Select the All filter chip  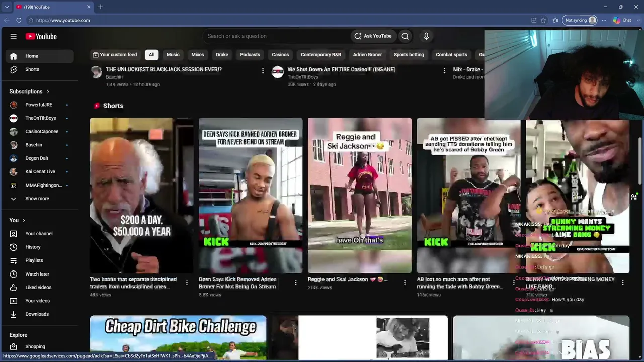151,55
